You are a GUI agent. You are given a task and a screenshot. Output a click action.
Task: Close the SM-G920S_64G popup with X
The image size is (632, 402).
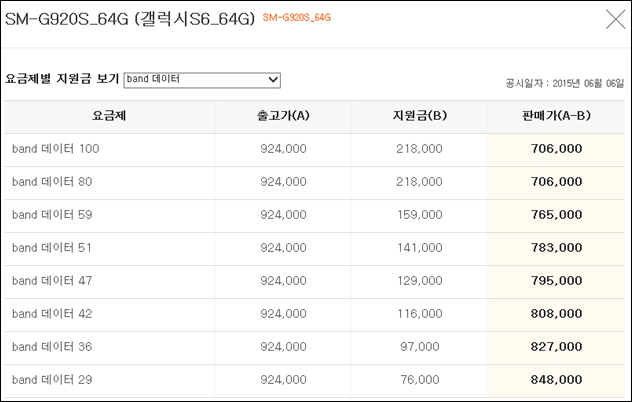coord(615,19)
